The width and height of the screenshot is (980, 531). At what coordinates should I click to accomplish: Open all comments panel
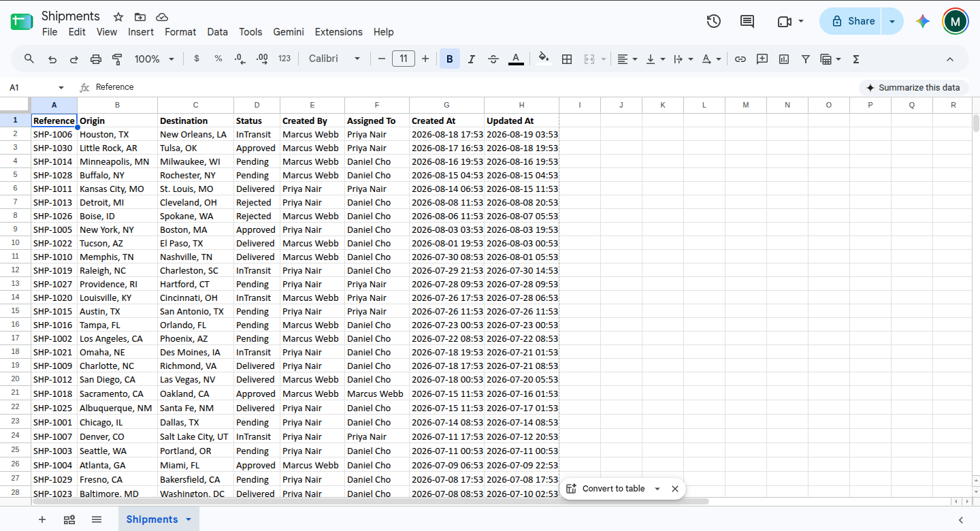747,21
